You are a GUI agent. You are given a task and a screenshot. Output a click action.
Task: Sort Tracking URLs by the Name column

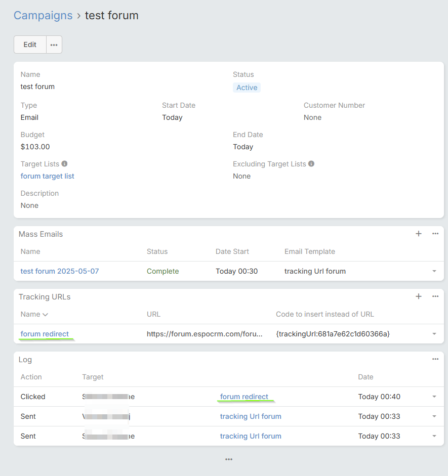[x=34, y=314]
